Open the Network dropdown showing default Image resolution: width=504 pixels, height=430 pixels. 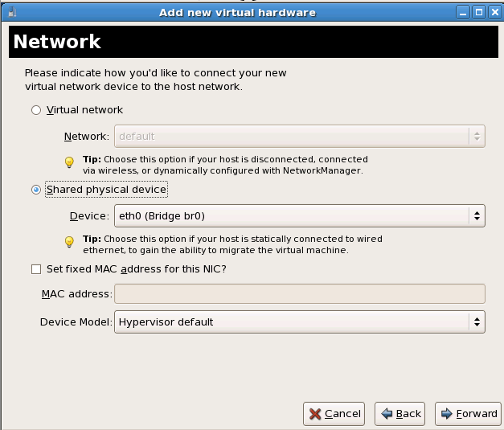pos(300,137)
